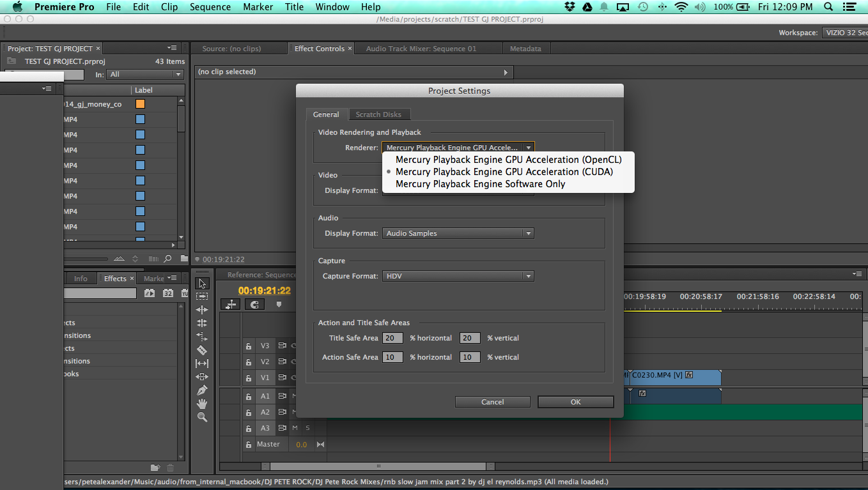Toggle lock on track A3
The height and width of the screenshot is (490, 868).
tap(249, 428)
